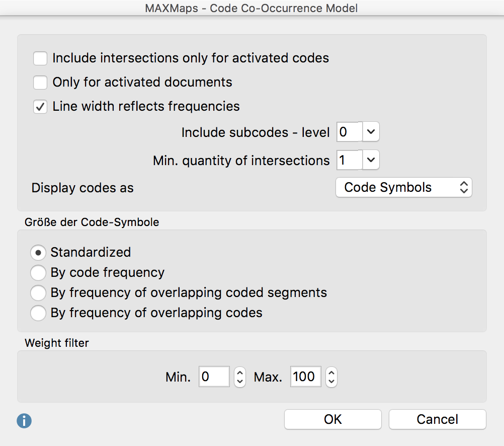Click the down arrow on Max. stepper
This screenshot has height=446, width=504.
pyautogui.click(x=331, y=381)
